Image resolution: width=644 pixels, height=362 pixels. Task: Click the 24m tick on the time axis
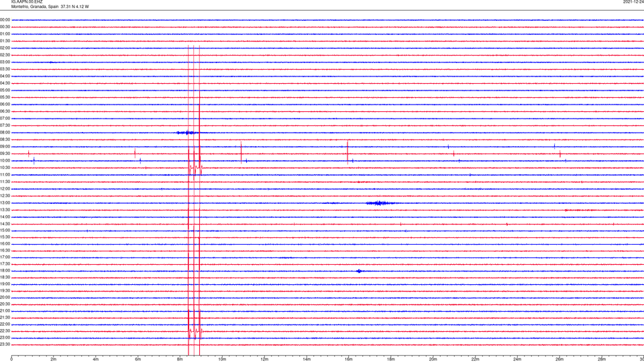(517, 359)
